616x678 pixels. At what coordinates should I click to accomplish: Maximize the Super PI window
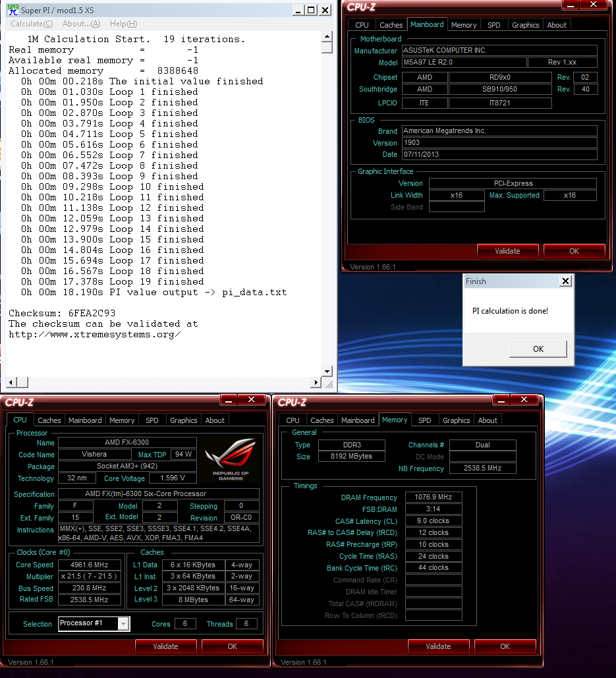tap(311, 10)
